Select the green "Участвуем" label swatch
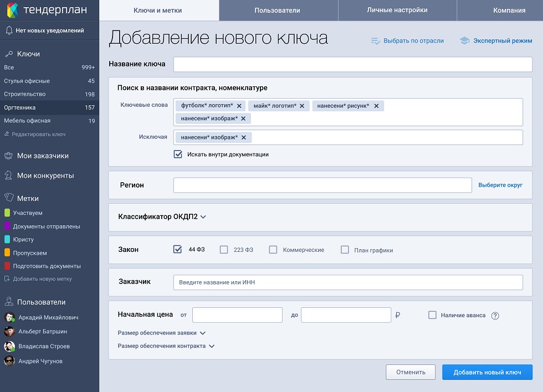Screen dimensions: 543x392 (x=7, y=213)
